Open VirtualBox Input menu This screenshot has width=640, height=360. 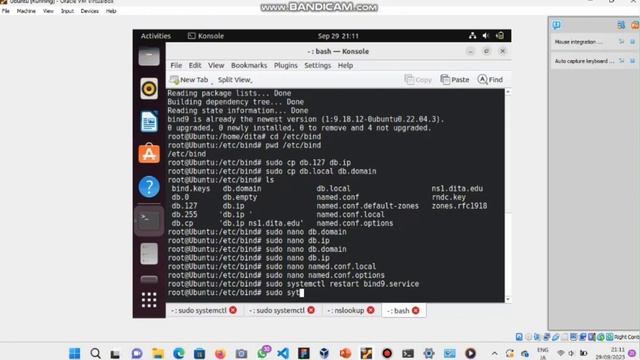click(67, 11)
